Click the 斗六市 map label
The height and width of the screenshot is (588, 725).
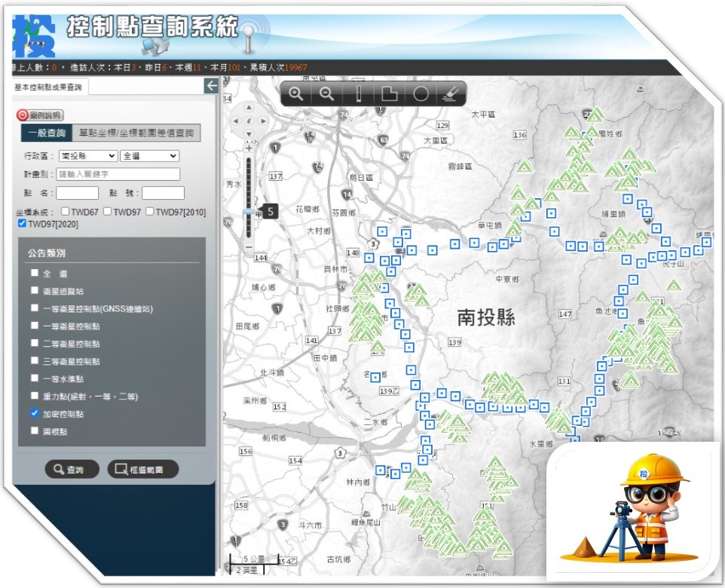click(x=310, y=525)
